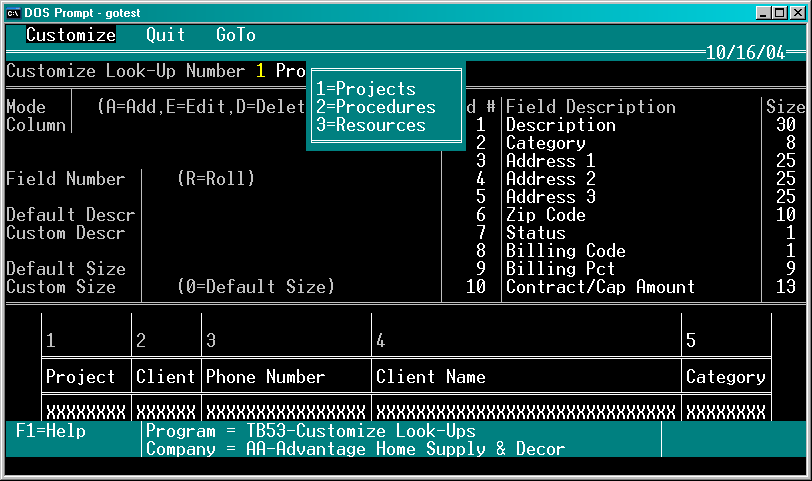Select the Quit menu item
Image resolution: width=812 pixels, height=481 pixels.
165,35
